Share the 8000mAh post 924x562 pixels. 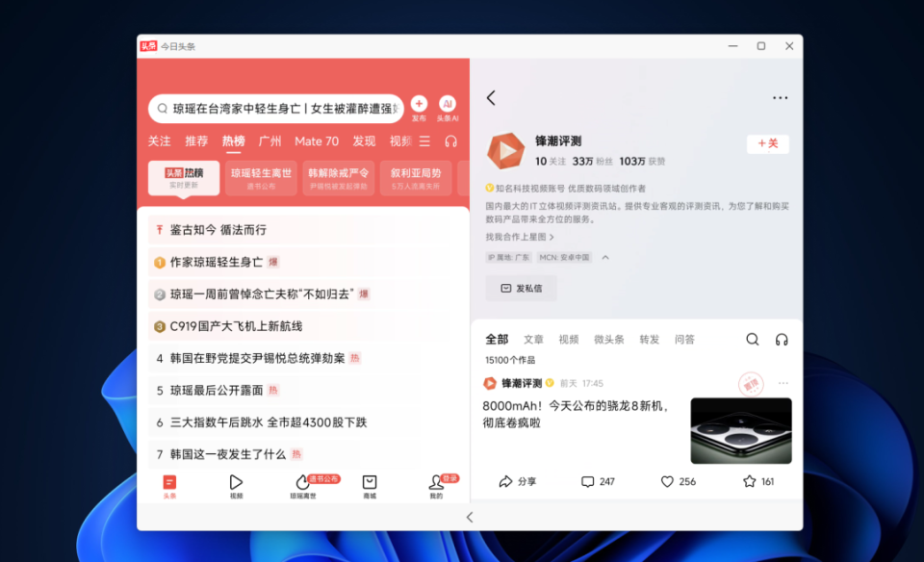point(518,481)
